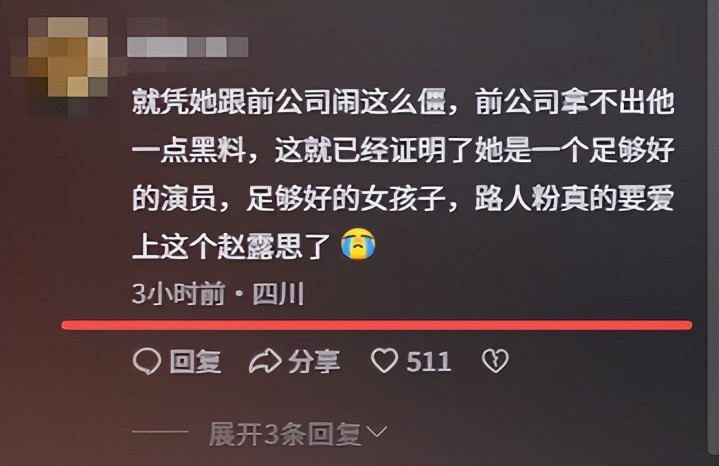719x466 pixels.
Task: Click the red underline below the comment
Action: pyautogui.click(x=377, y=325)
